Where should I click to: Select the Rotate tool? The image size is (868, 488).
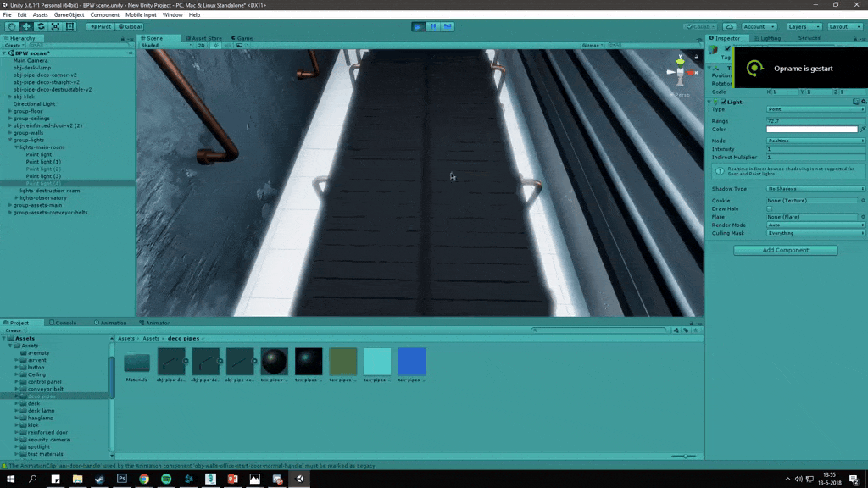41,26
